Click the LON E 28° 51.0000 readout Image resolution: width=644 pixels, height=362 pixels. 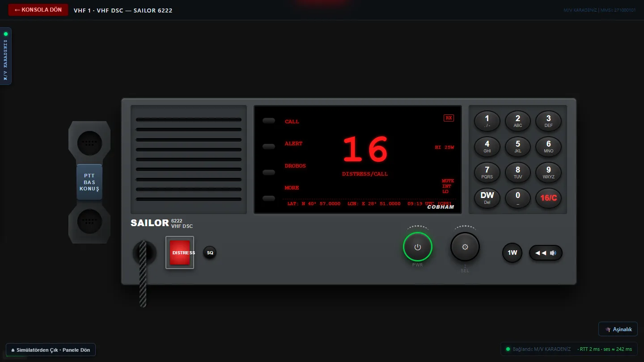point(374,204)
